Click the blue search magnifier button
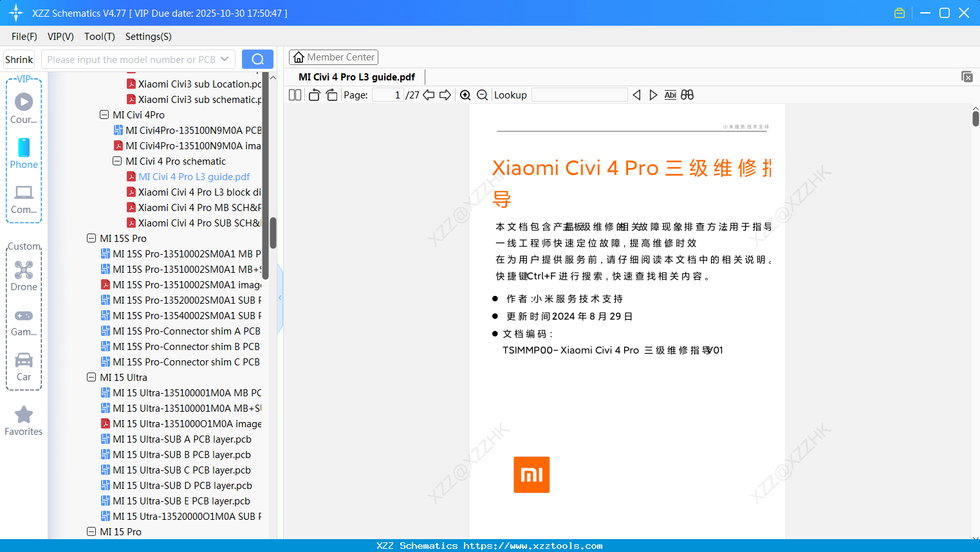This screenshot has width=980, height=552. click(257, 59)
